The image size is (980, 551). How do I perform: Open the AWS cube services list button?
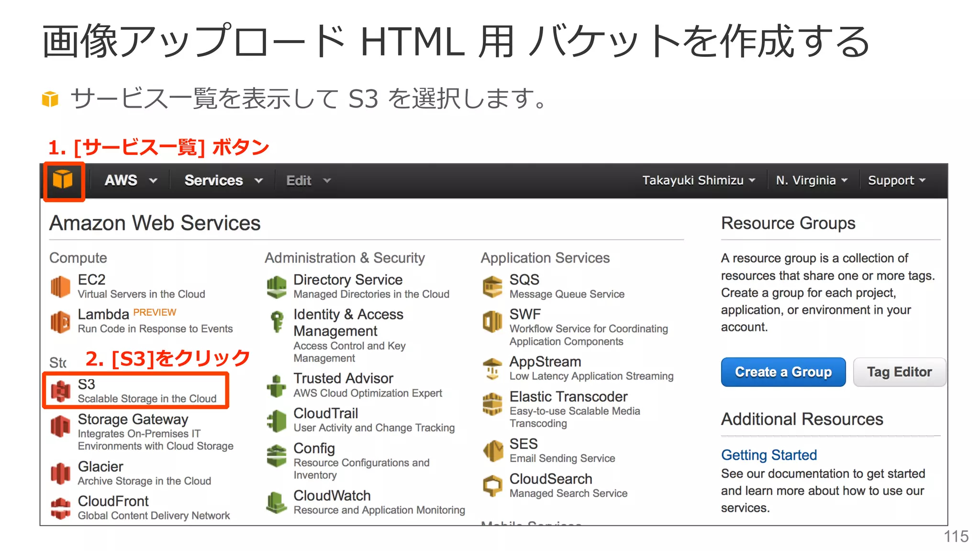tap(63, 180)
